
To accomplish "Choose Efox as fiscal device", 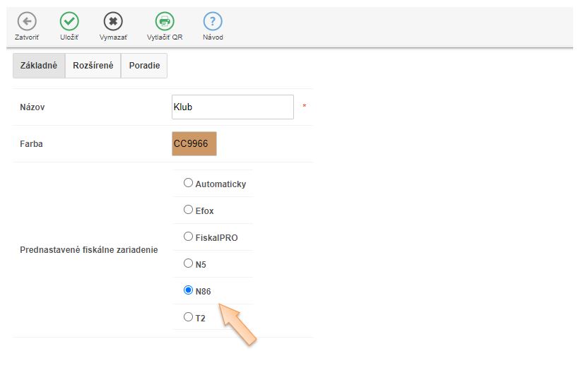I will point(188,210).
